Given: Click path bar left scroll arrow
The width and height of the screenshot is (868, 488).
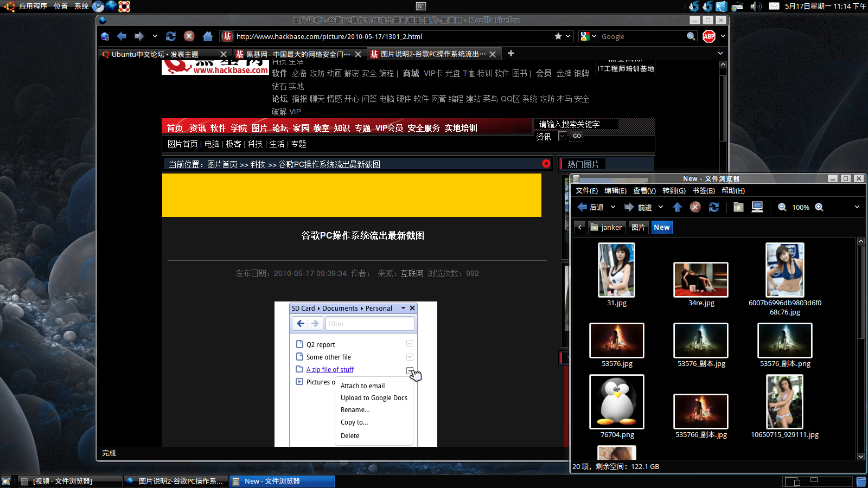Looking at the screenshot, I should 580,228.
